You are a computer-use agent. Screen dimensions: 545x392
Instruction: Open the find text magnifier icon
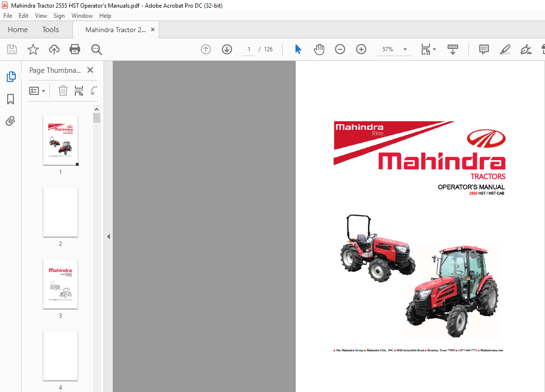[x=96, y=49]
